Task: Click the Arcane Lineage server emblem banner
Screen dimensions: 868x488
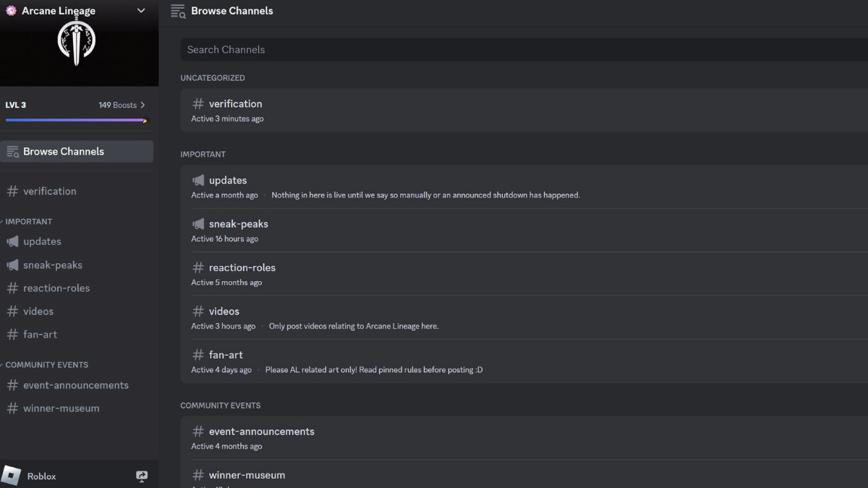Action: (x=77, y=43)
